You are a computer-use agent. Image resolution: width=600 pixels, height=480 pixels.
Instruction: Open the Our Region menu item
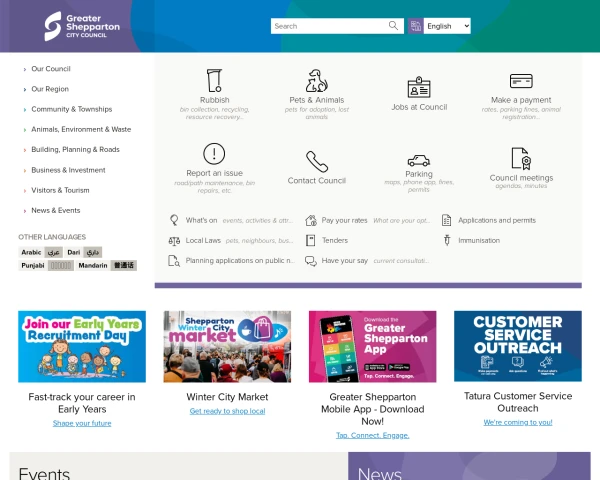50,89
